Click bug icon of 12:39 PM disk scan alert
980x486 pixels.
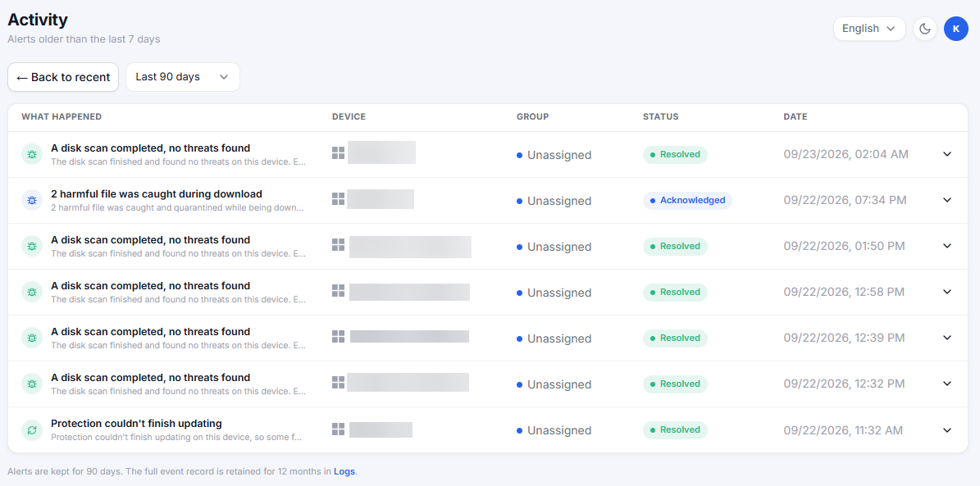click(32, 338)
